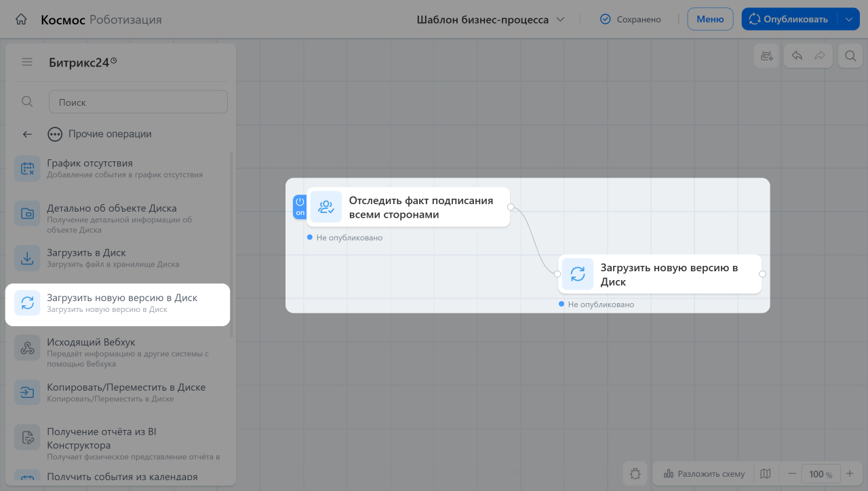Toggle the trigger on/off power switch
The image size is (868, 491).
[300, 207]
